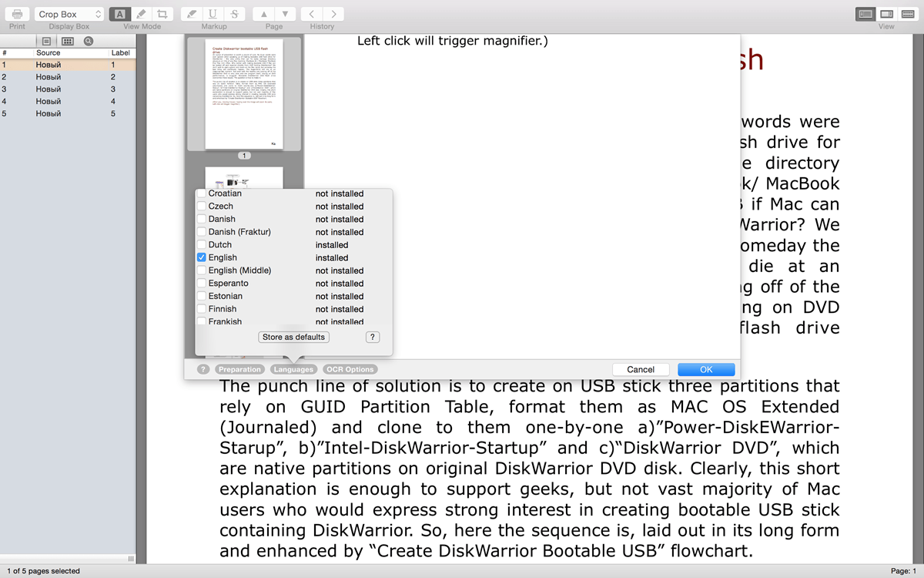
Task: Select page 1 thumbnail in dialog
Action: point(244,95)
